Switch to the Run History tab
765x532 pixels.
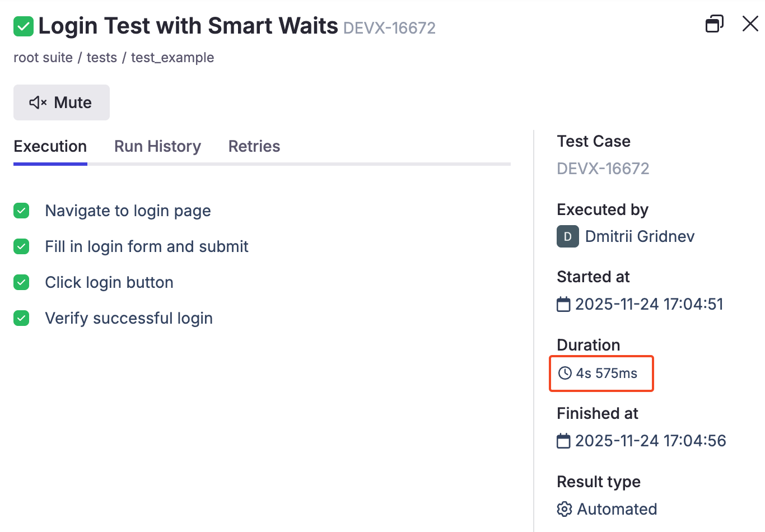tap(157, 146)
